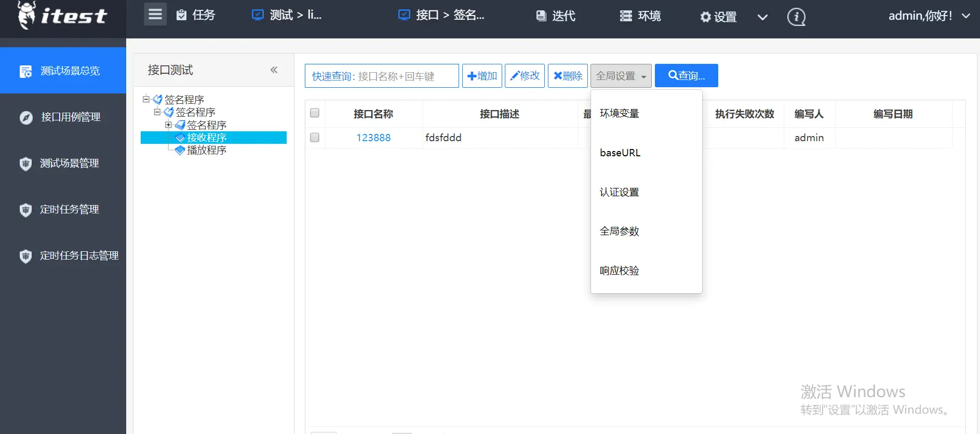Click the shield icon for 测试场景管理
980x434 pixels.
point(25,164)
